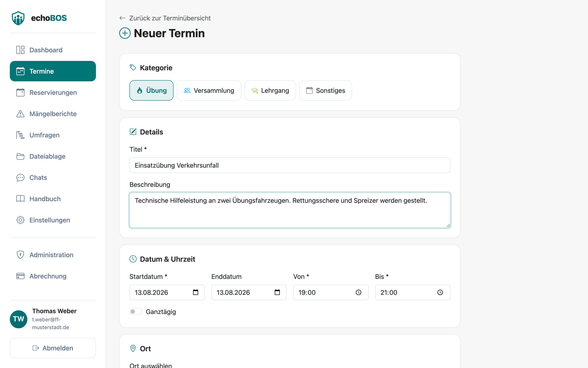
Task: Select the Übung category
Action: pyautogui.click(x=151, y=90)
